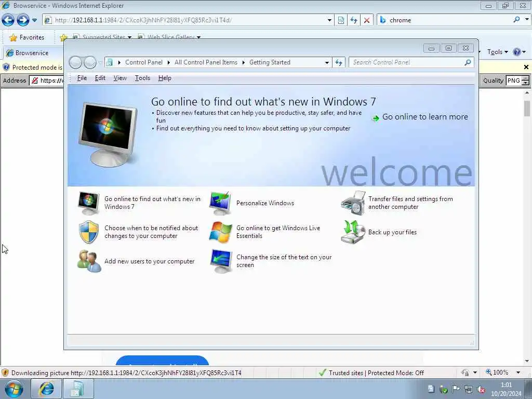This screenshot has height=399, width=532.
Task: Open the Tools menu in Control Panel
Action: [142, 78]
